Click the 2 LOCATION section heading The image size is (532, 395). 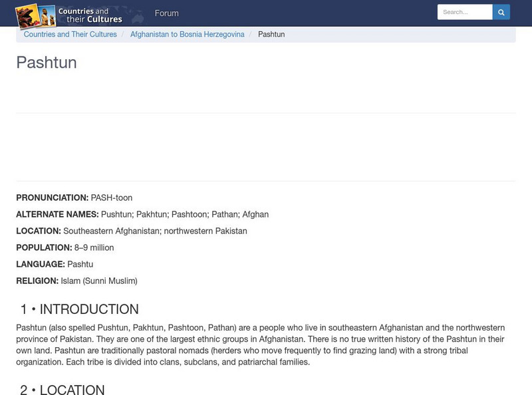click(64, 389)
